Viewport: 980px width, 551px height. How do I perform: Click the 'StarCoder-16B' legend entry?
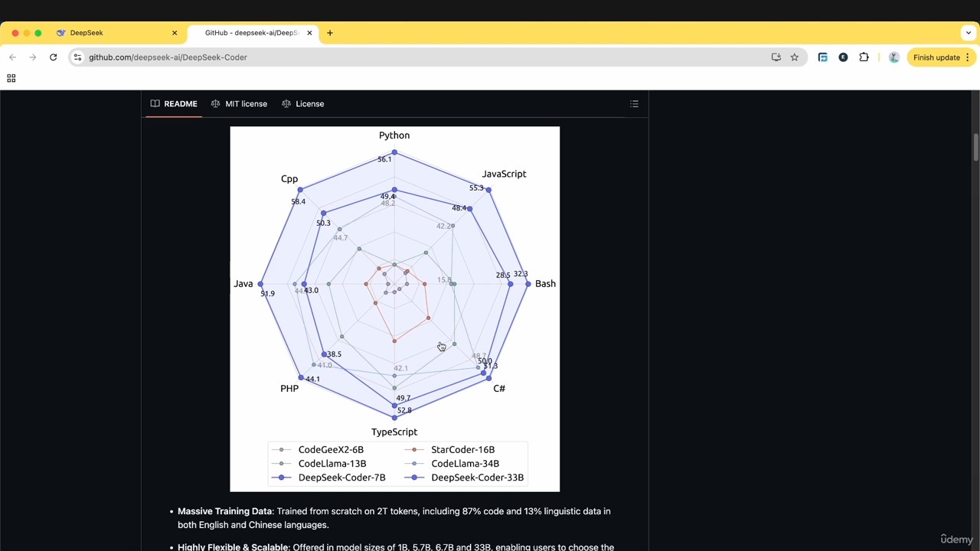tap(462, 450)
